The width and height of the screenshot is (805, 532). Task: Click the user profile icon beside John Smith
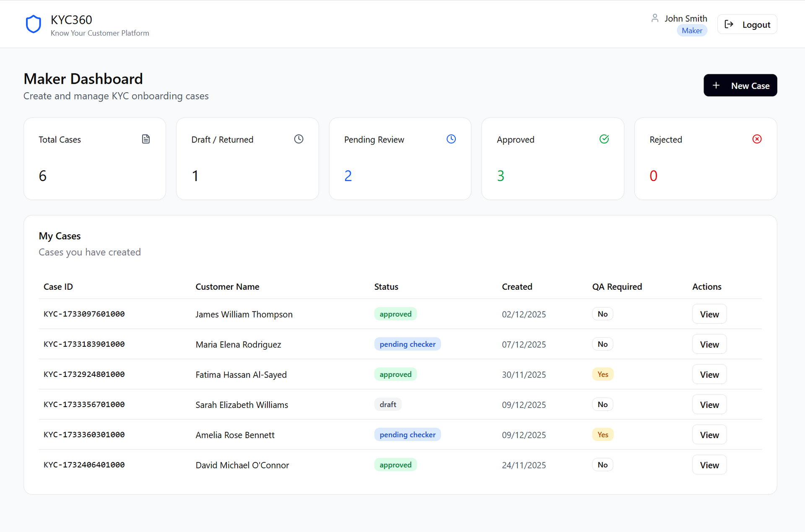click(654, 18)
